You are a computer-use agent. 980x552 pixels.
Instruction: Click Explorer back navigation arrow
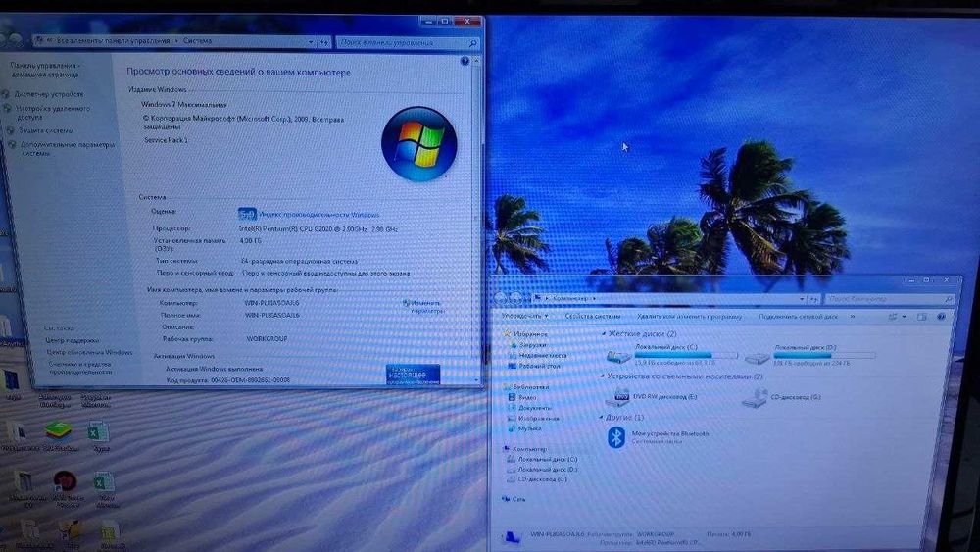coord(501,298)
